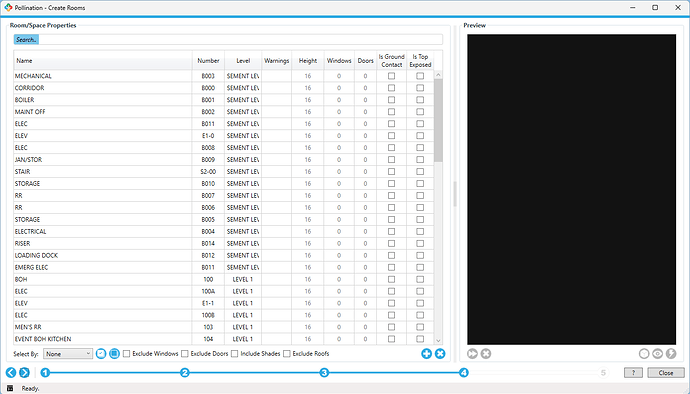Image resolution: width=690 pixels, height=394 pixels.
Task: Jump to wizard step 3 marker
Action: (x=324, y=373)
